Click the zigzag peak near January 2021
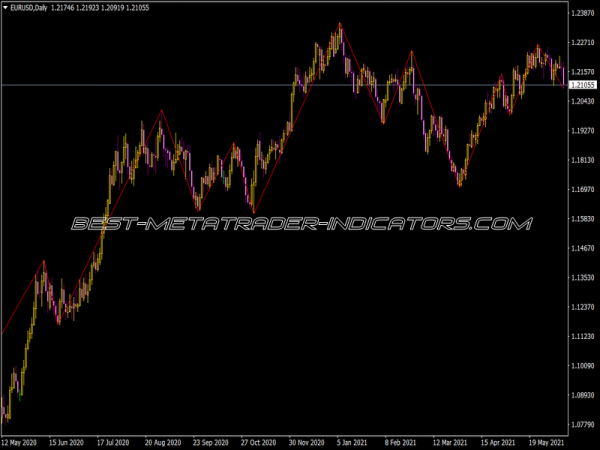The width and height of the screenshot is (600, 450). click(x=340, y=22)
